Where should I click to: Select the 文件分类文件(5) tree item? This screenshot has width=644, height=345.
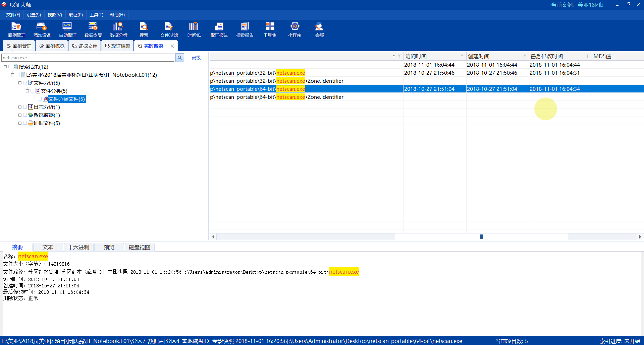(x=67, y=99)
